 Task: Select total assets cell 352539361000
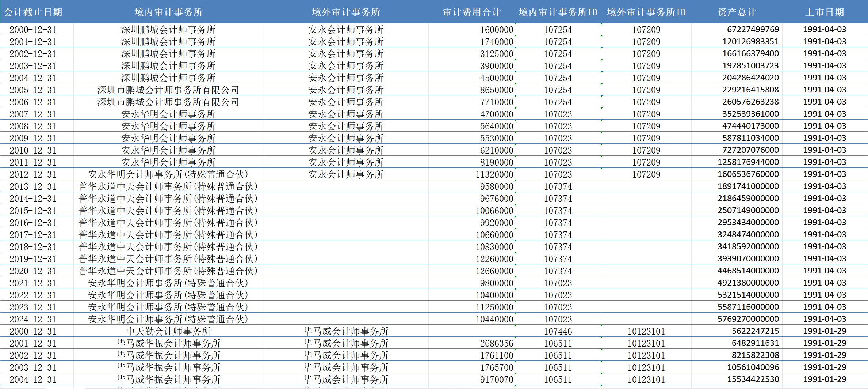coord(737,114)
